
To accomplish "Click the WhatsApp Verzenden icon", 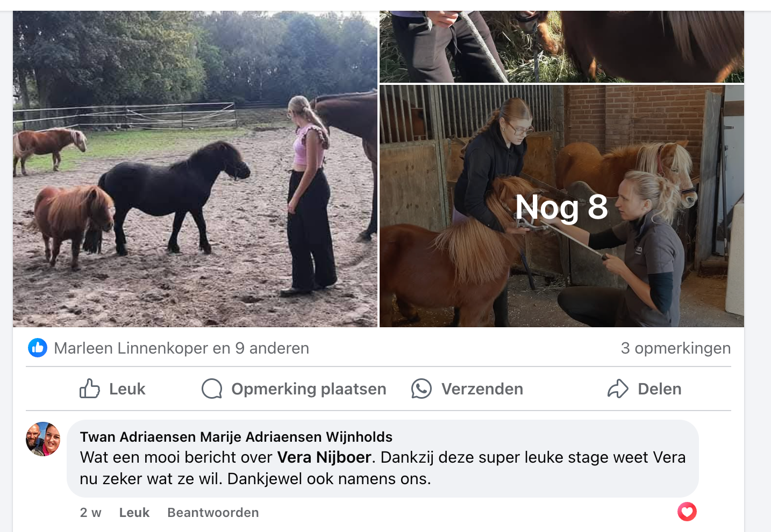I will [x=422, y=389].
